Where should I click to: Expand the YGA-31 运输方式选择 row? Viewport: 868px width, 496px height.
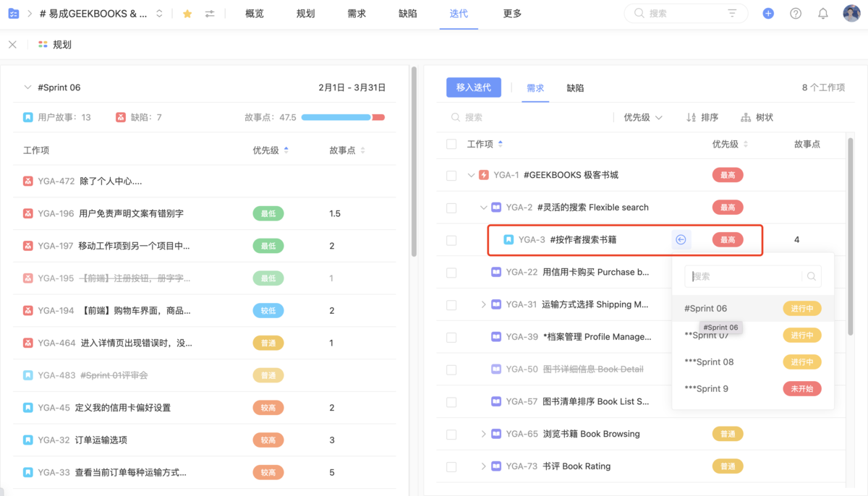(x=485, y=304)
